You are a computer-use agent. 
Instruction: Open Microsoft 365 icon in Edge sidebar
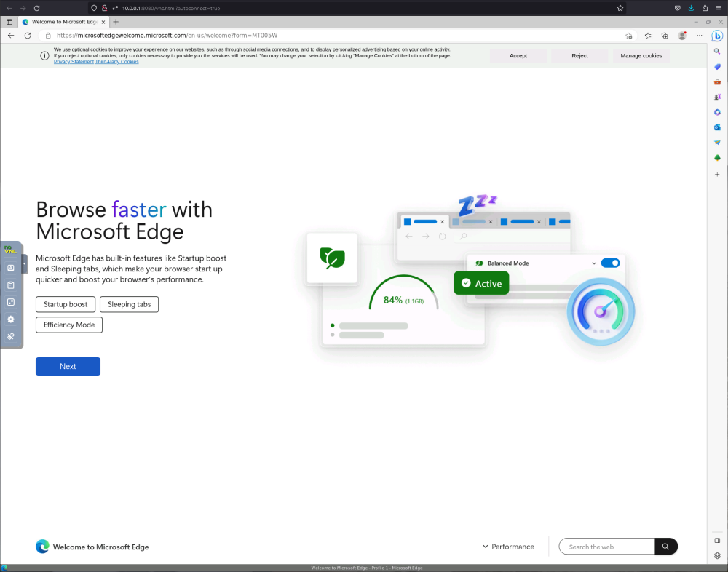coord(717,112)
